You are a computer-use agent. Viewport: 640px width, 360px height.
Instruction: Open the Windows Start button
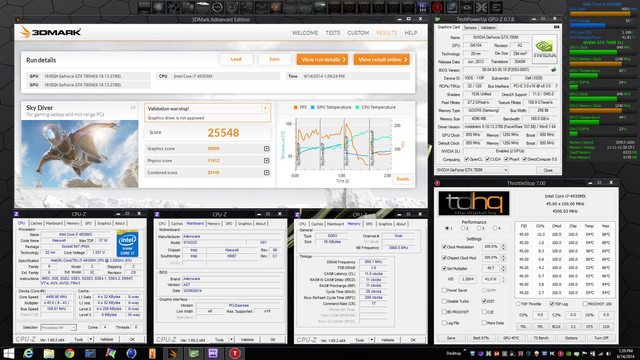(x=9, y=353)
